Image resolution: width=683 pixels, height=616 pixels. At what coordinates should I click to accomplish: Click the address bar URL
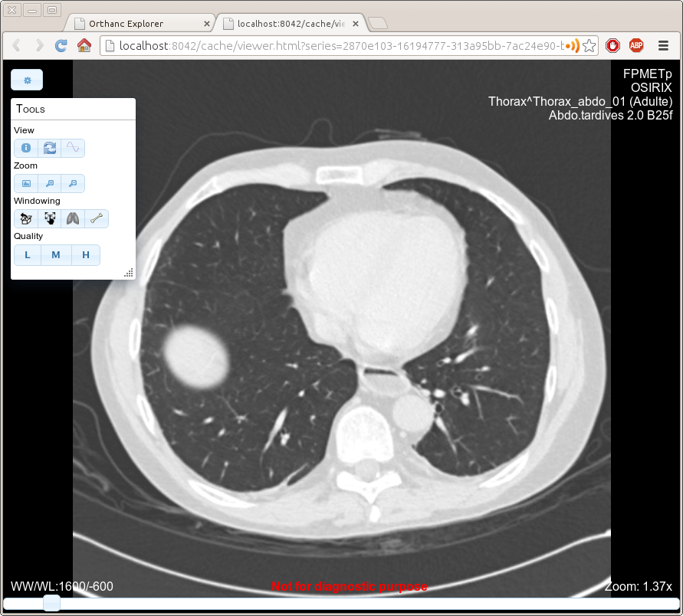(x=341, y=46)
